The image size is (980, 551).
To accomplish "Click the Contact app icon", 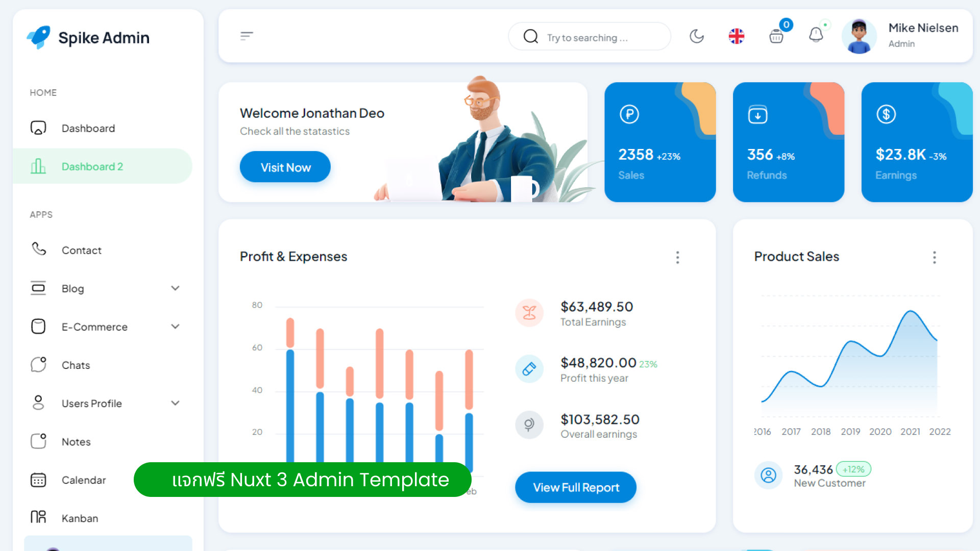I will (38, 249).
